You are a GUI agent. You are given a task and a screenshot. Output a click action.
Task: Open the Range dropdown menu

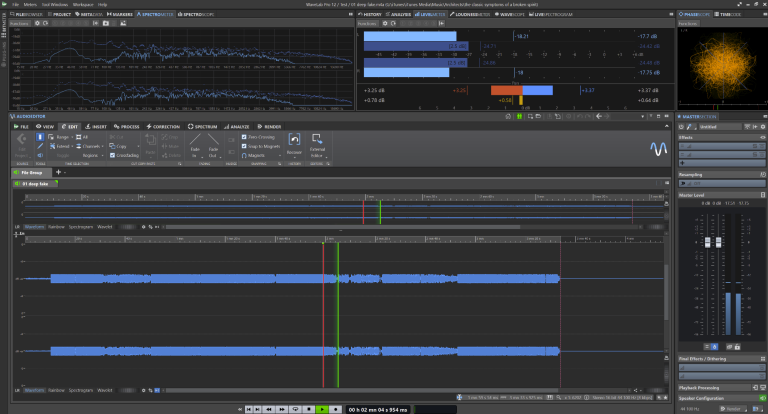63,137
